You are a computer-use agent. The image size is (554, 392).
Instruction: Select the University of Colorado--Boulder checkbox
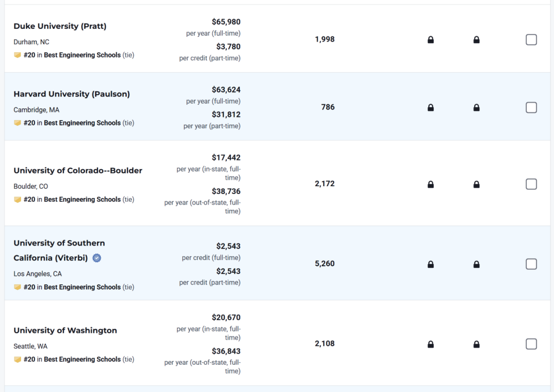pyautogui.click(x=531, y=184)
